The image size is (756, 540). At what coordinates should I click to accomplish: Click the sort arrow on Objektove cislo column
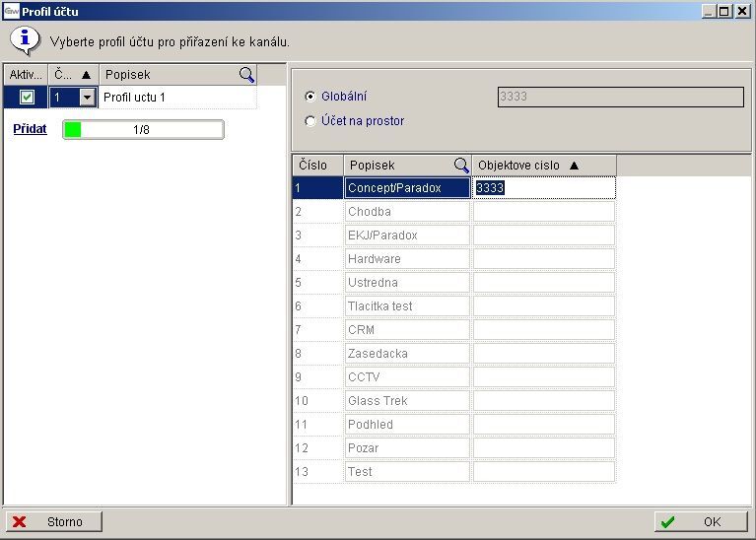[x=575, y=166]
